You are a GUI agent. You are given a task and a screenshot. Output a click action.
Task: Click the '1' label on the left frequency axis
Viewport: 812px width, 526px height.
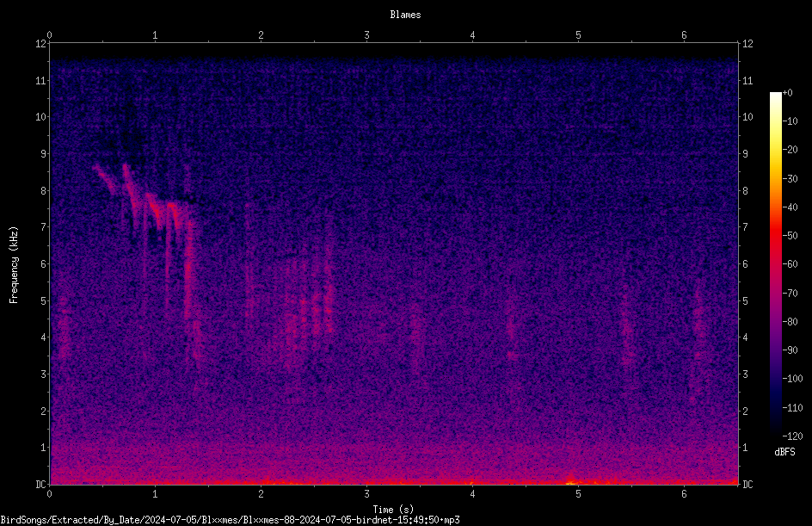44,448
